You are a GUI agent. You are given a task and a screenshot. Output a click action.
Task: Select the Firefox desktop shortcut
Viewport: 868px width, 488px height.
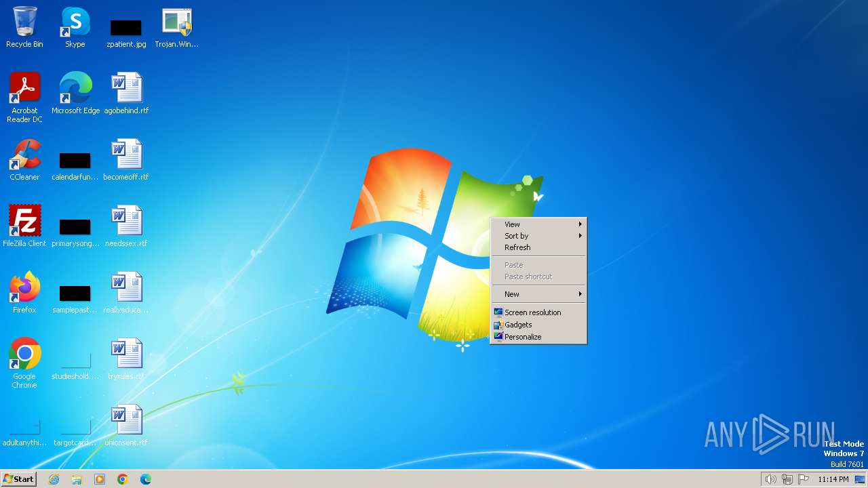pyautogui.click(x=24, y=293)
